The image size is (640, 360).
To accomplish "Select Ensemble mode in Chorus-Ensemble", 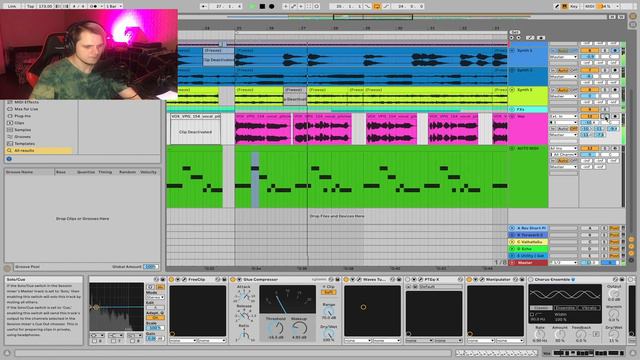I will pyautogui.click(x=565, y=308).
